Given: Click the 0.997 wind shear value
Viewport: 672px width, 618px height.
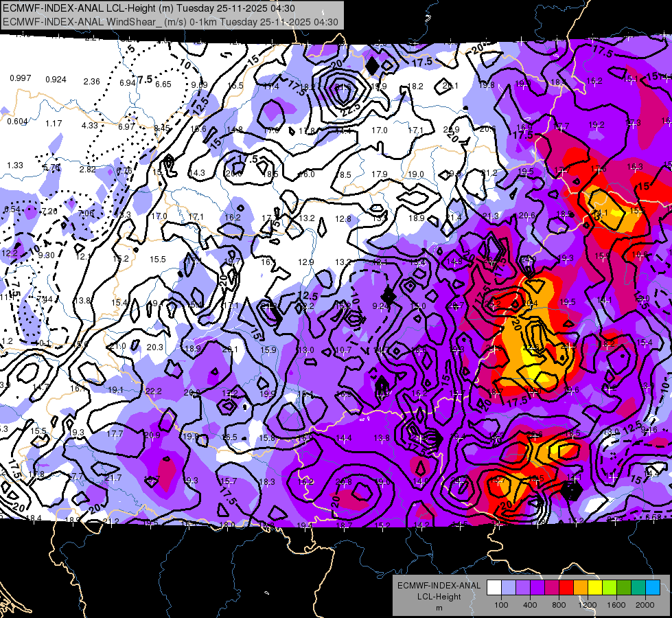Looking at the screenshot, I should pyautogui.click(x=21, y=78).
